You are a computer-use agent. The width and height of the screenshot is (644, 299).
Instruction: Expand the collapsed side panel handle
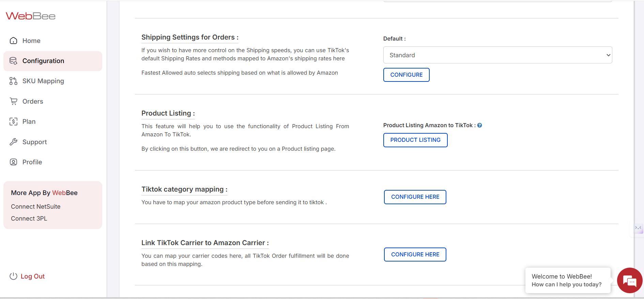[638, 228]
